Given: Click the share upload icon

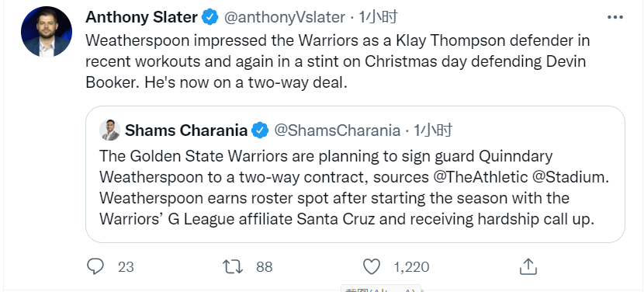Looking at the screenshot, I should pyautogui.click(x=528, y=267).
